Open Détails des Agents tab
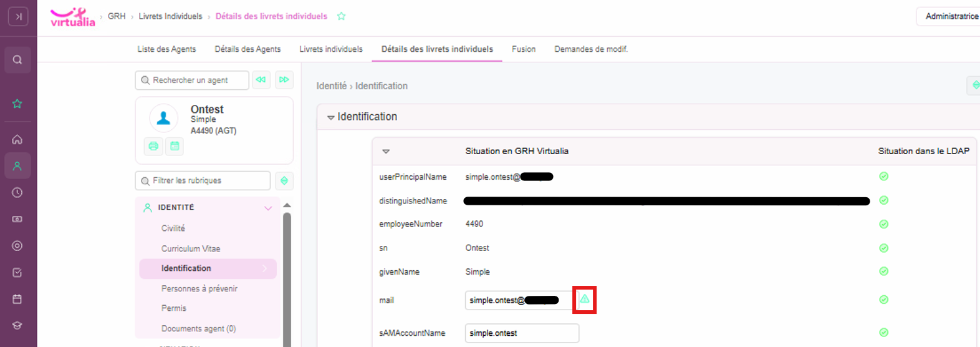Image resolution: width=980 pixels, height=347 pixels. coord(247,49)
